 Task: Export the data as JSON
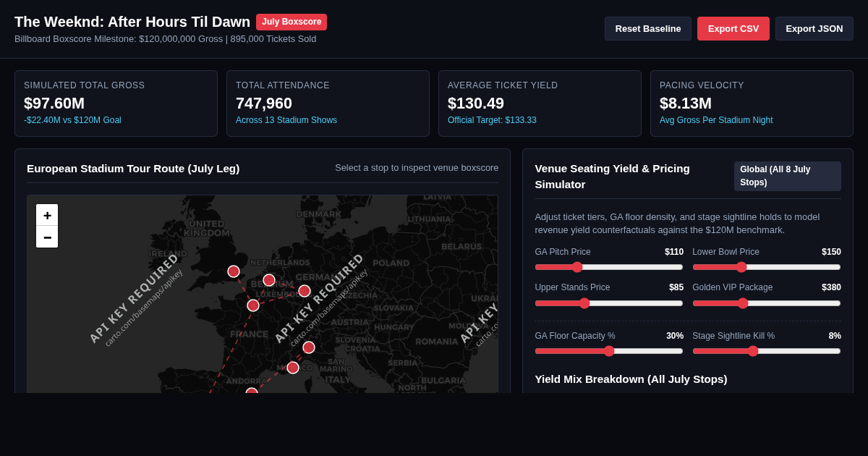pyautogui.click(x=814, y=28)
